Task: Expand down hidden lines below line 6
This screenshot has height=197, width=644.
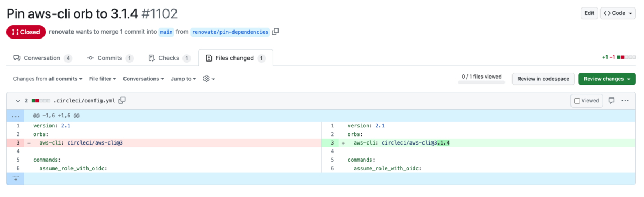Action: pos(15,178)
